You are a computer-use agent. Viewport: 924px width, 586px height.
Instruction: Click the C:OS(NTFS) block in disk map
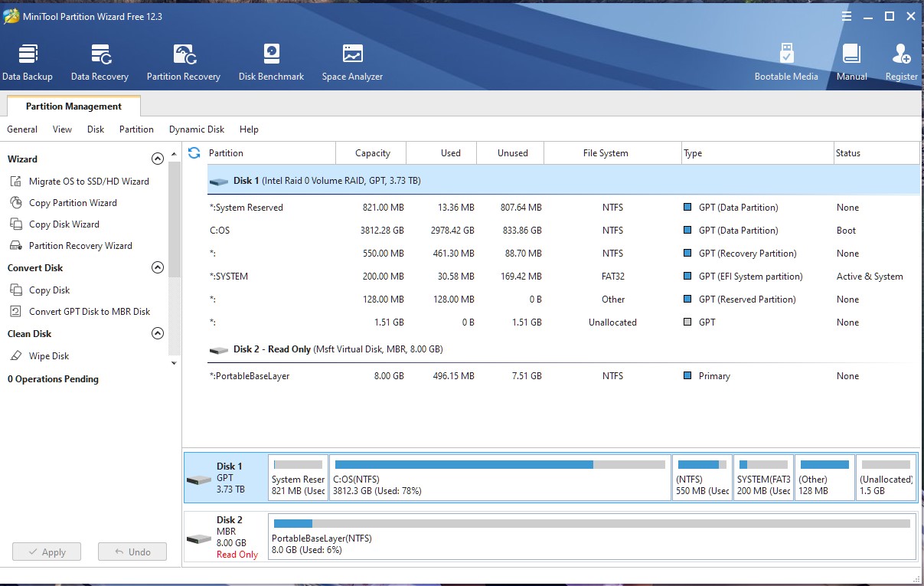click(x=500, y=478)
